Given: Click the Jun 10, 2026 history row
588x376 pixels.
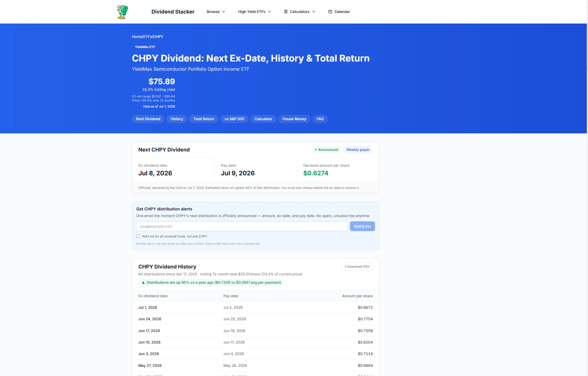Looking at the screenshot, I should point(256,342).
